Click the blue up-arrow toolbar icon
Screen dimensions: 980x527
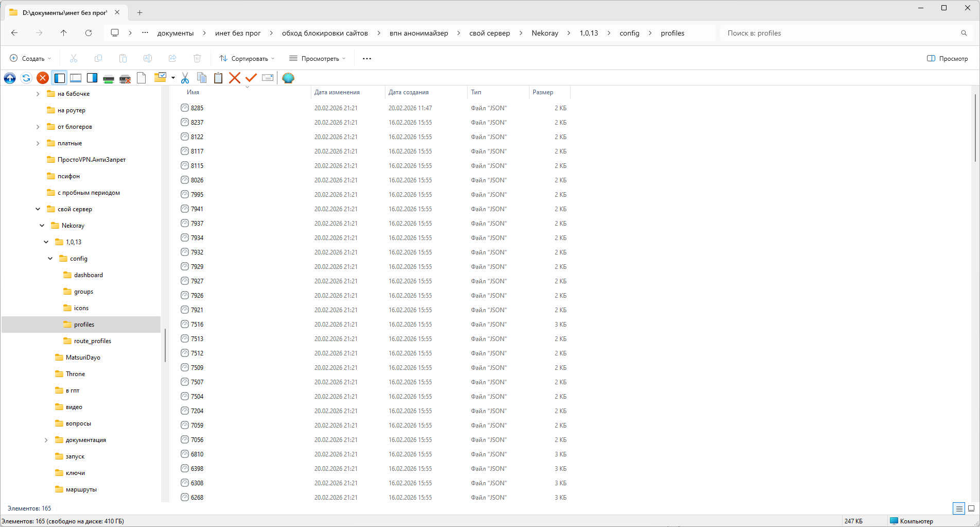[10, 78]
